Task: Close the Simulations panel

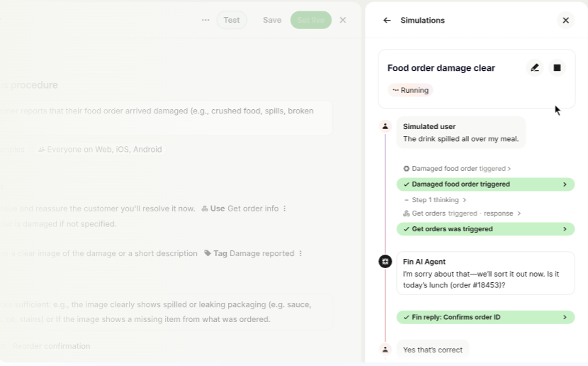Action: click(x=565, y=21)
